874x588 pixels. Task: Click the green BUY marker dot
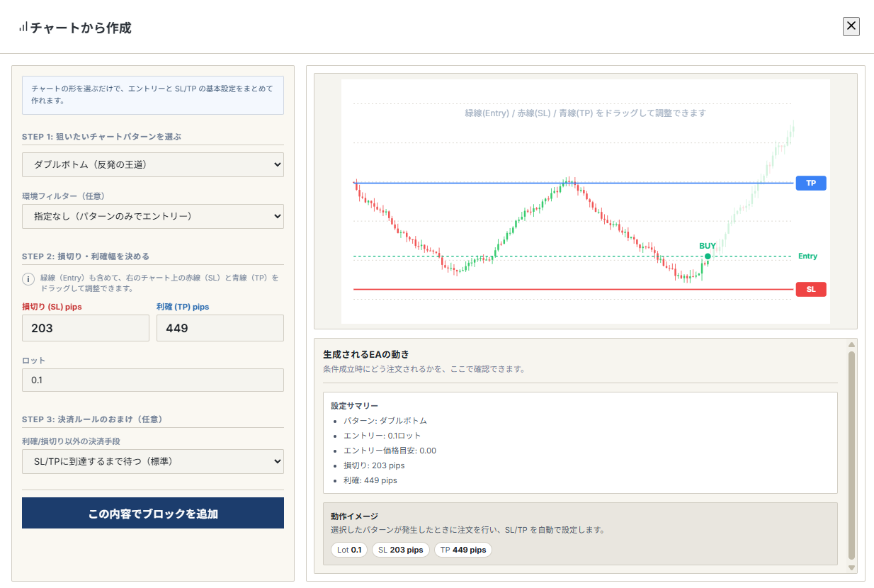coord(708,256)
